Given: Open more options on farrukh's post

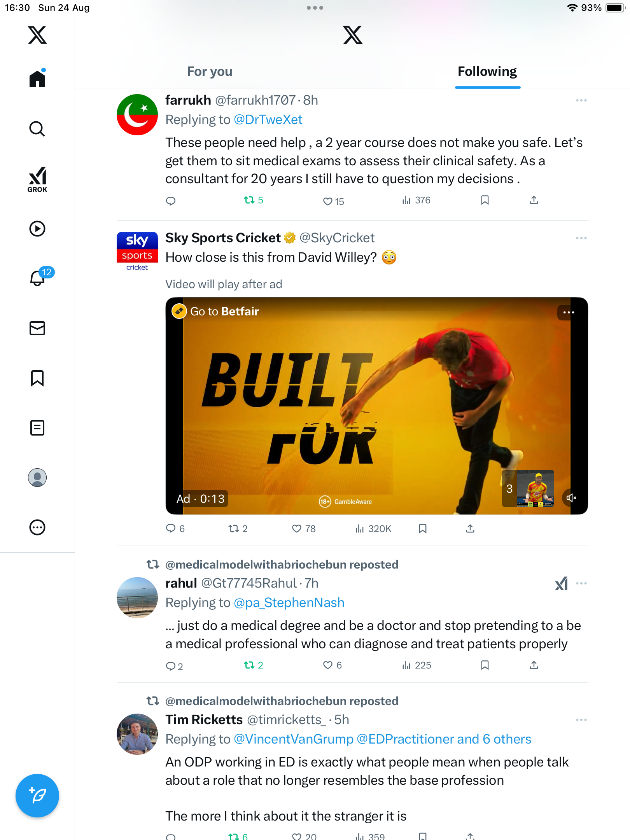Looking at the screenshot, I should click(581, 100).
